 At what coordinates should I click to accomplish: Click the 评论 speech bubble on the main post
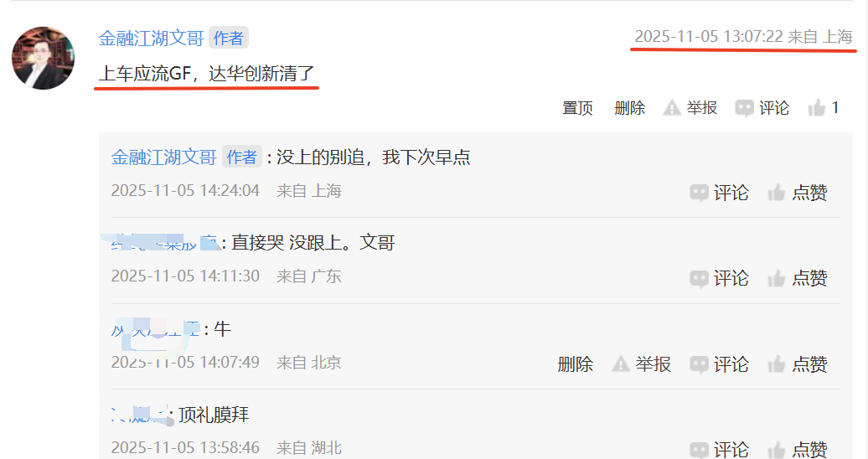coord(744,108)
